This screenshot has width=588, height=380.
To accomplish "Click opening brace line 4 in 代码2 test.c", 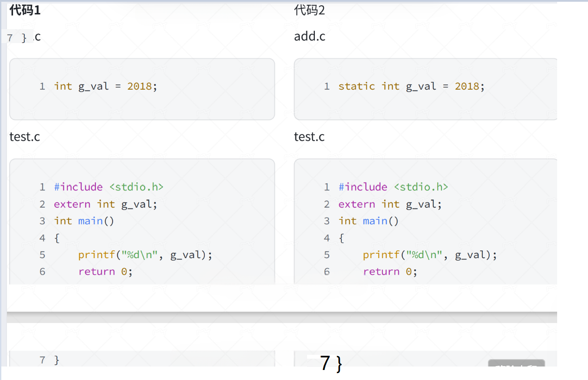I will [x=341, y=238].
